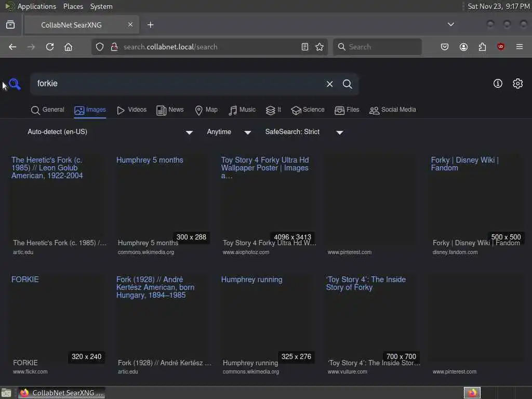Open the Places menu
Viewport: 532px width, 399px height.
73,6
